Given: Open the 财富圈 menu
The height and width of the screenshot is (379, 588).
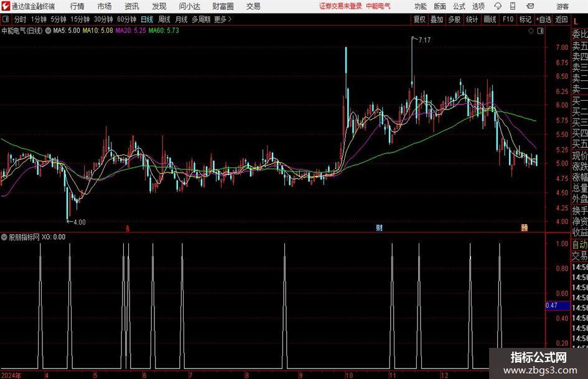Looking at the screenshot, I should pyautogui.click(x=223, y=6).
